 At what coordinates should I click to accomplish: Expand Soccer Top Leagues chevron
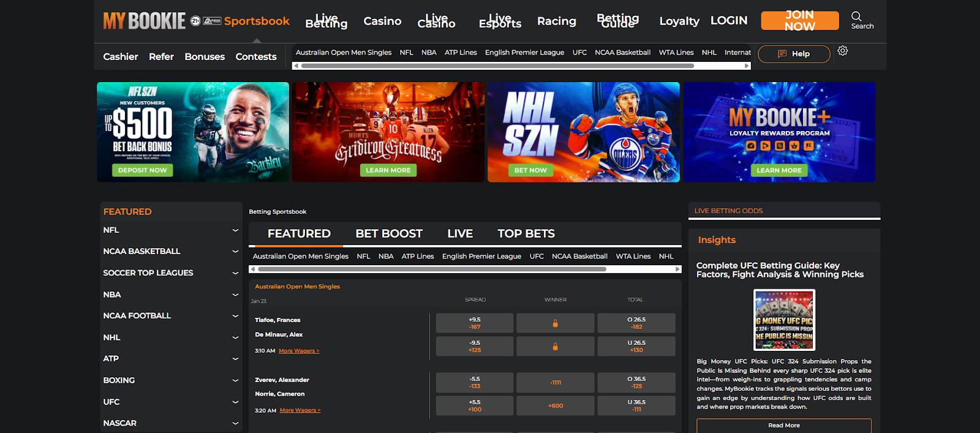[235, 273]
